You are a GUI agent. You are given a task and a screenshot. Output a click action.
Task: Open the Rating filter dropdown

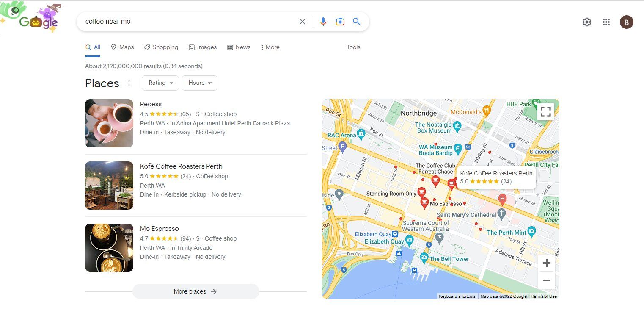click(160, 83)
